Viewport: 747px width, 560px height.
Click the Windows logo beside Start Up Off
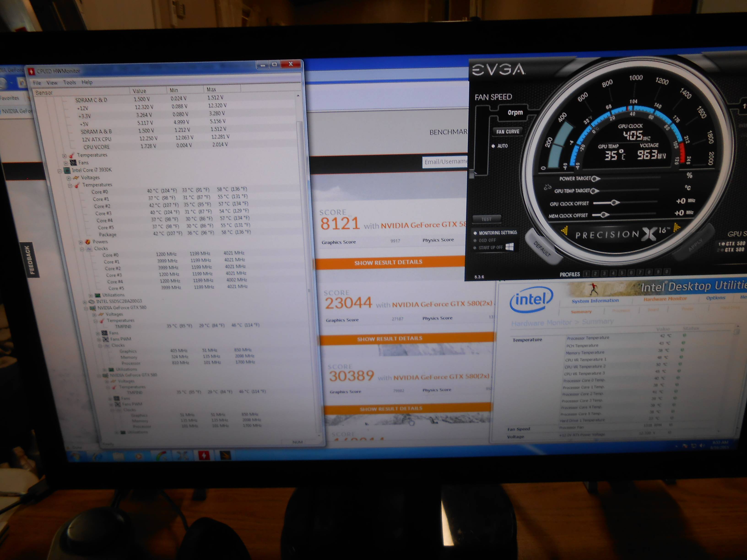[510, 247]
